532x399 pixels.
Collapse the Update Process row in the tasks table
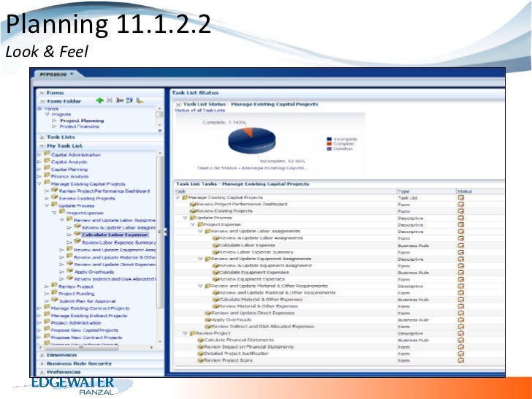tap(186, 218)
